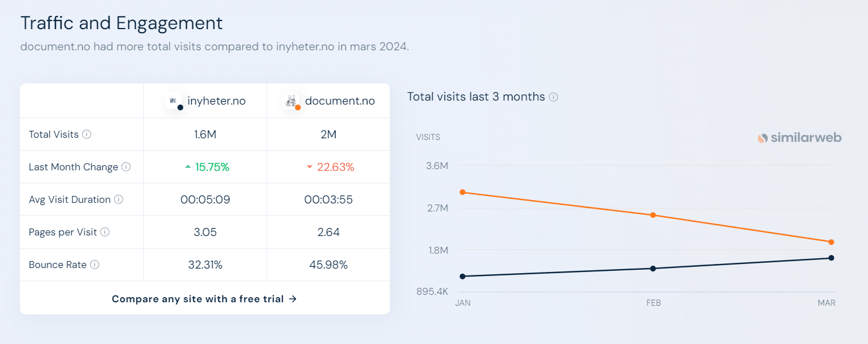This screenshot has height=344, width=868.
Task: Click info icon next to Bounce Rate
Action: click(95, 265)
